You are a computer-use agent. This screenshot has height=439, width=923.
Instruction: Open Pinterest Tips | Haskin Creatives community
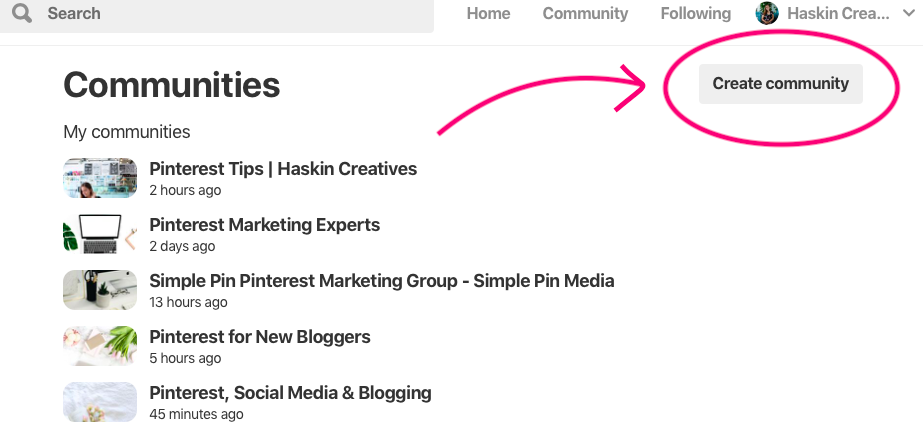click(x=283, y=169)
